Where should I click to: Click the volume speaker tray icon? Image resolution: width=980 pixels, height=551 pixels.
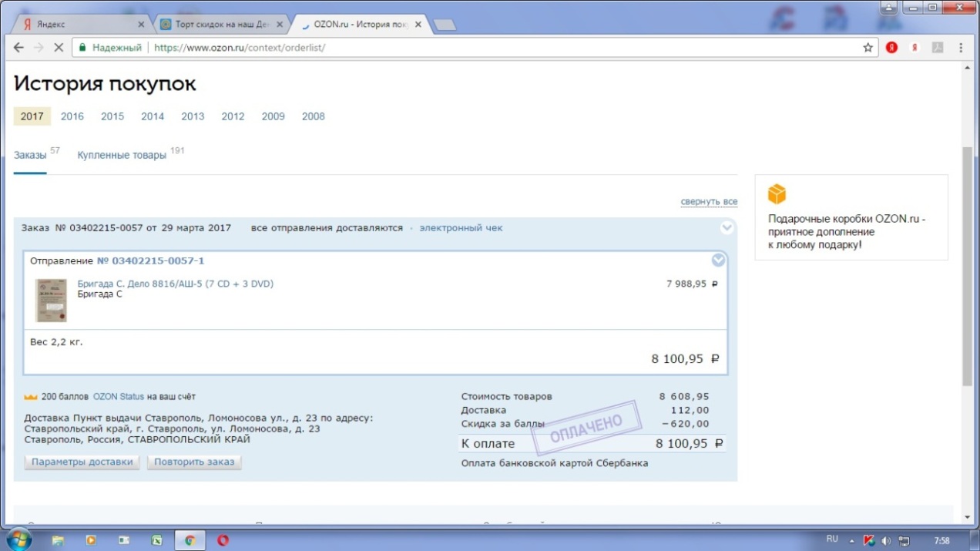pos(886,540)
